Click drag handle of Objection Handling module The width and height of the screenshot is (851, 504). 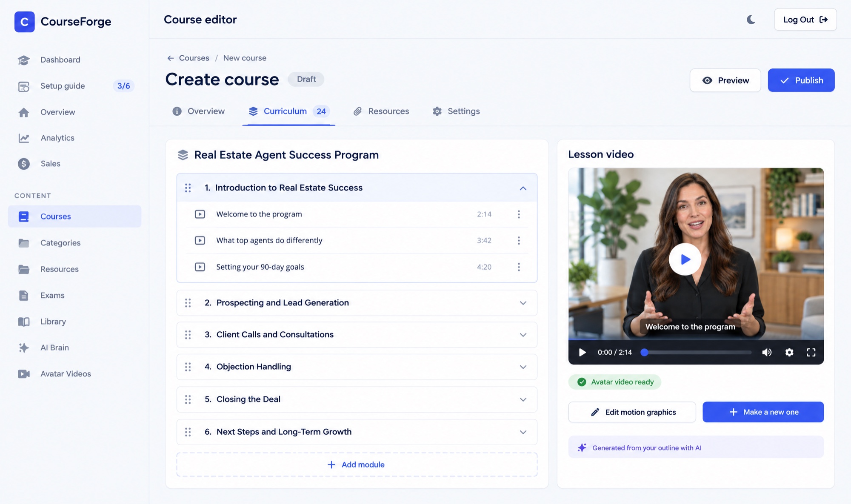[x=188, y=367]
